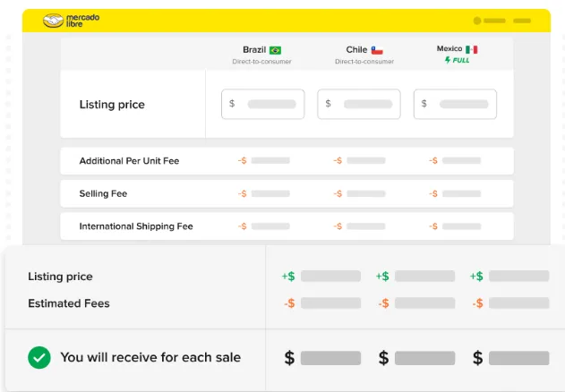The image size is (565, 392).
Task: Click Chile's Selling Fee amount
Action: click(359, 194)
